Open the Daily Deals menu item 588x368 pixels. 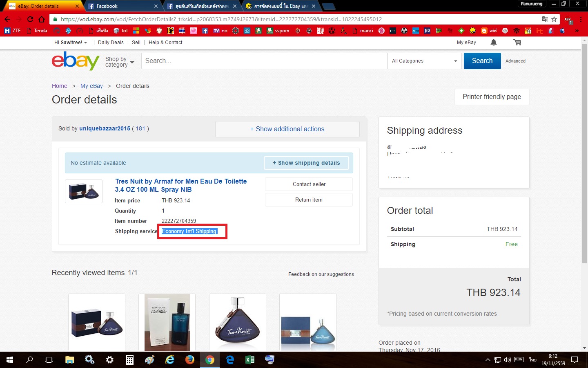tap(111, 43)
